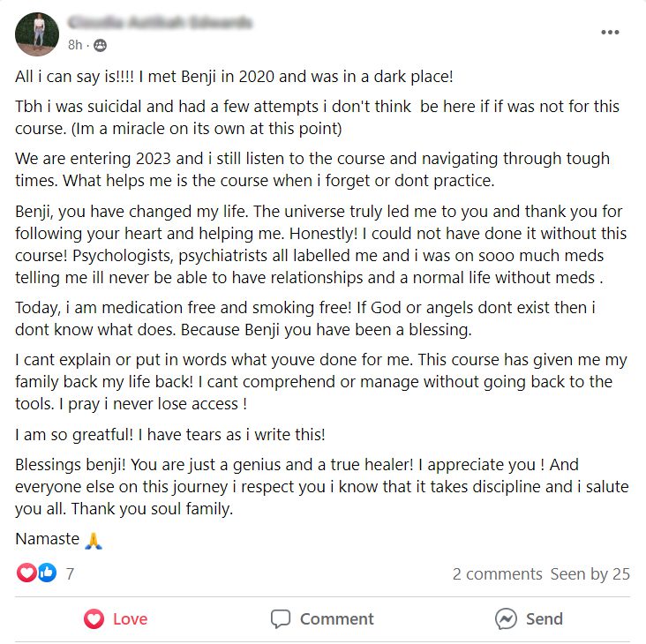The height and width of the screenshot is (644, 646).
Task: Open the post author's profile picture
Action: tap(37, 34)
